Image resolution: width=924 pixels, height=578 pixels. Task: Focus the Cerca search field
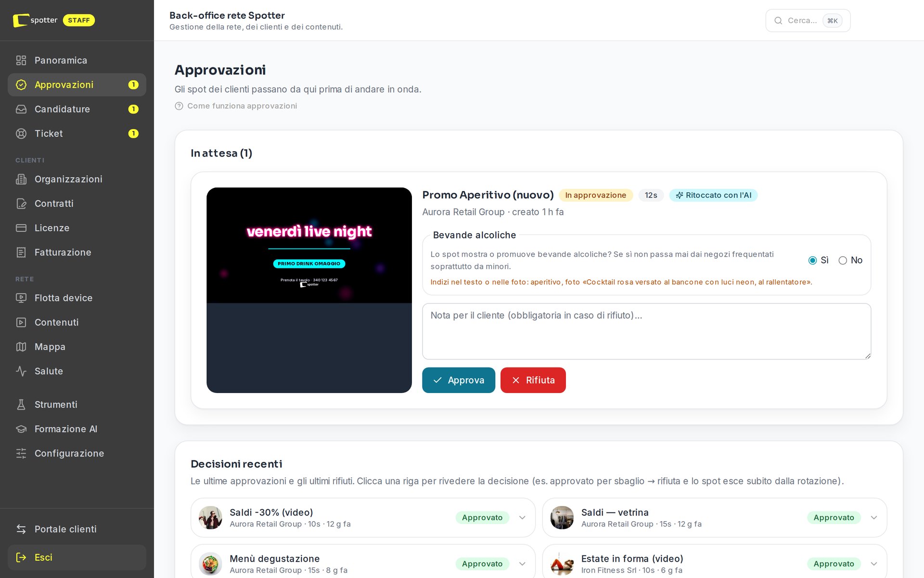coord(808,21)
